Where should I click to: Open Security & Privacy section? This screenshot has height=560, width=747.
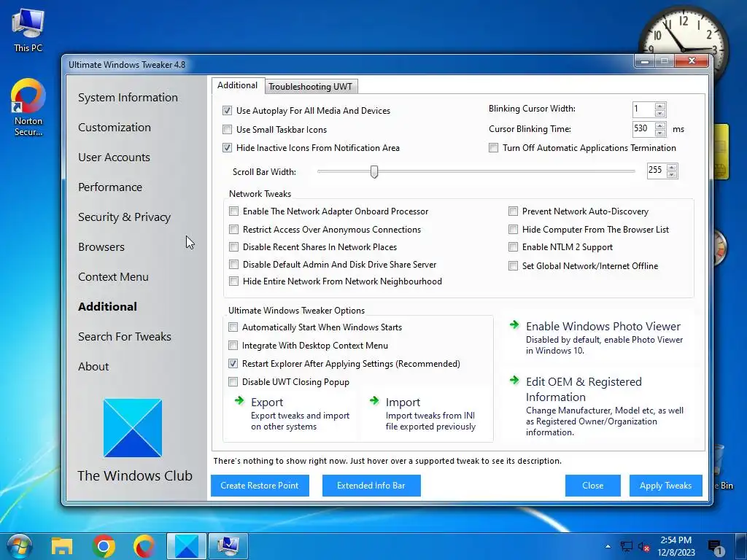(x=124, y=217)
